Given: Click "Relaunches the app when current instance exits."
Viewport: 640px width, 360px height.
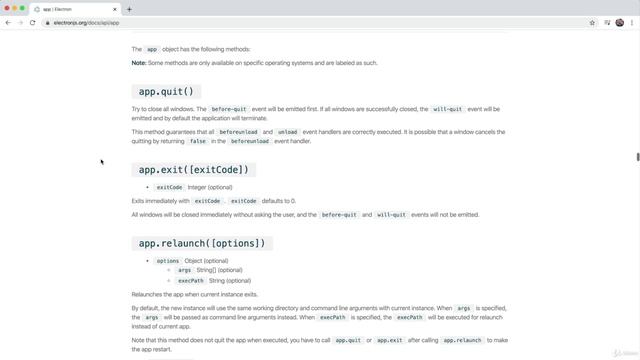Looking at the screenshot, I should pos(195,294).
